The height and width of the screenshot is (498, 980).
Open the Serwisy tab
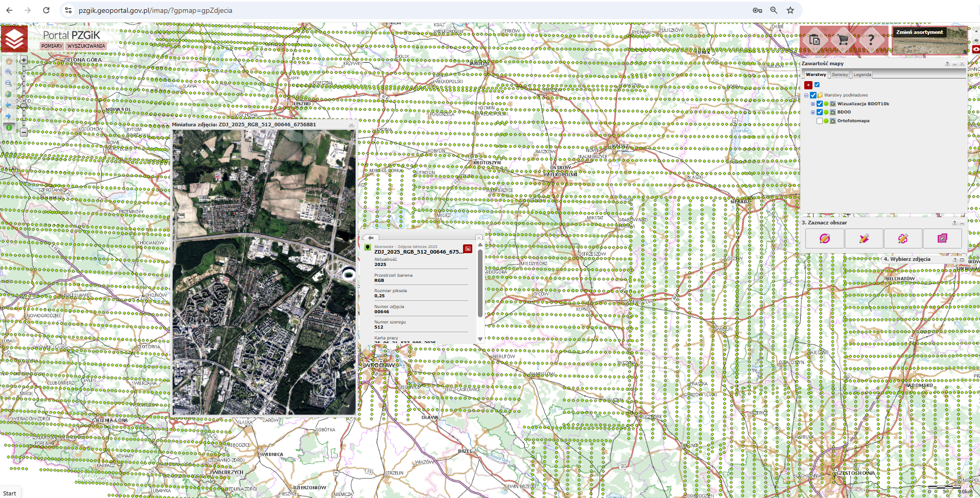(840, 75)
